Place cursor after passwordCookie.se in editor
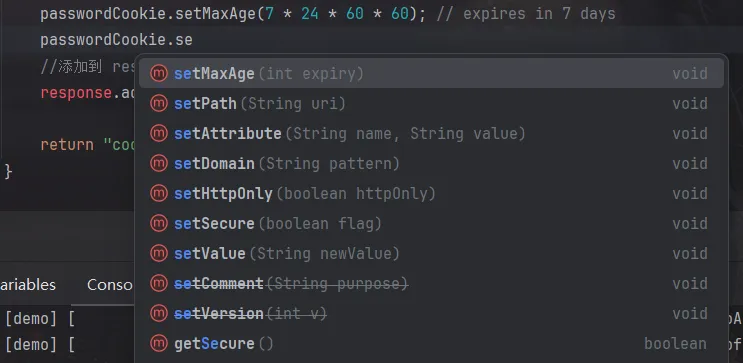This screenshot has width=743, height=363. pos(193,40)
